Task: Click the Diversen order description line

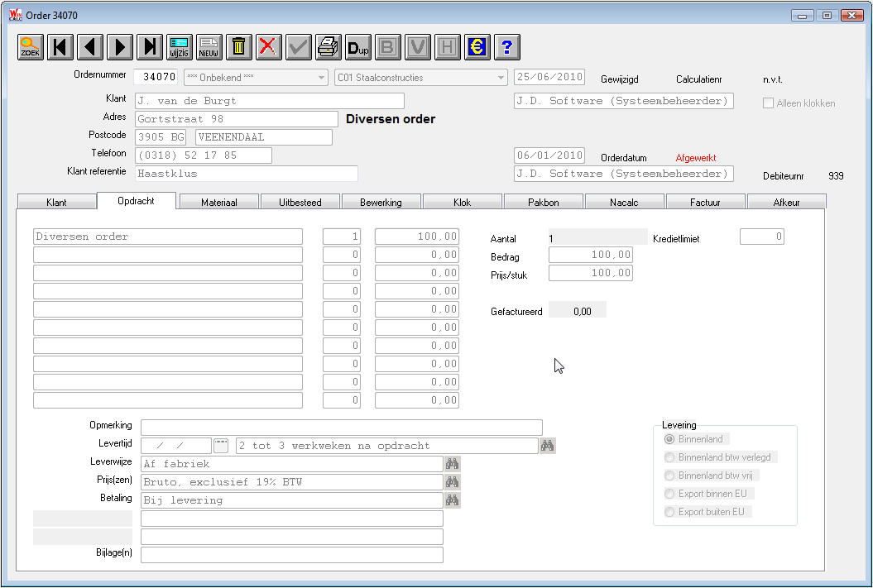Action: (168, 237)
